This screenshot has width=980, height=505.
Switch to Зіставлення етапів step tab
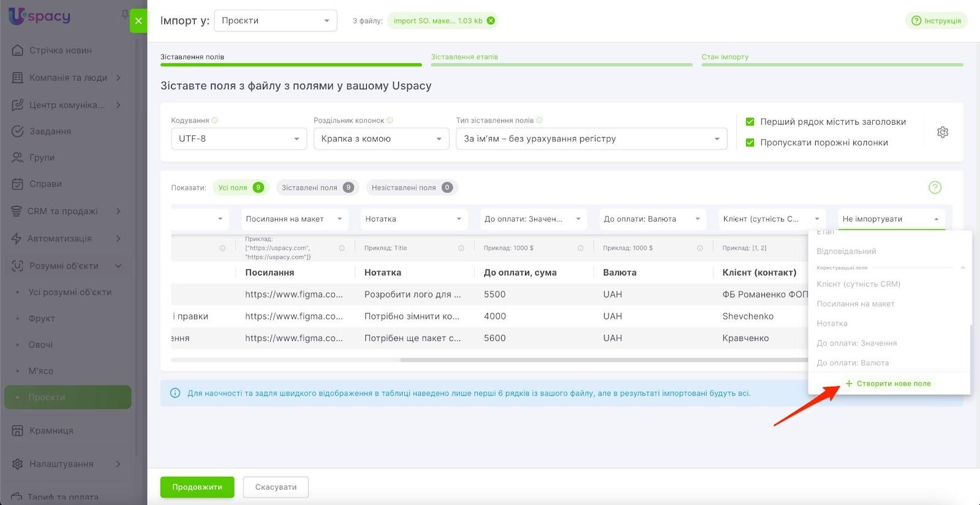pyautogui.click(x=464, y=57)
